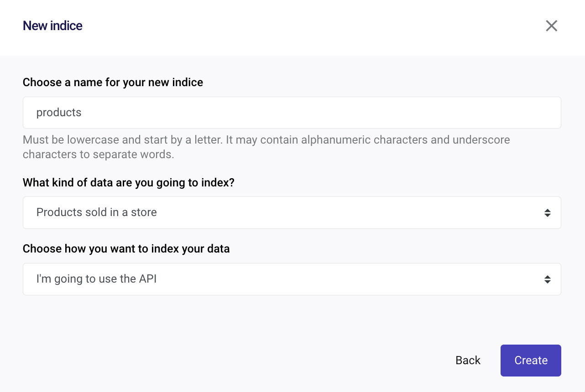
Task: Click the 'What kind of data' label
Action: point(128,183)
